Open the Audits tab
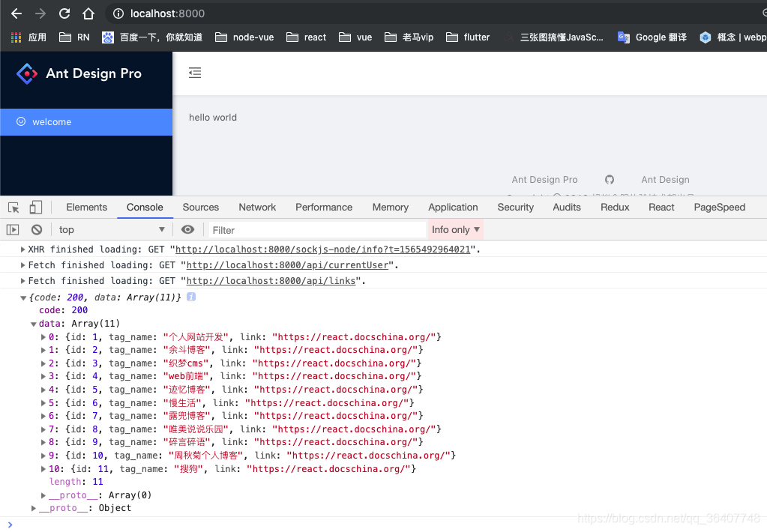767x532 pixels. pyautogui.click(x=567, y=208)
